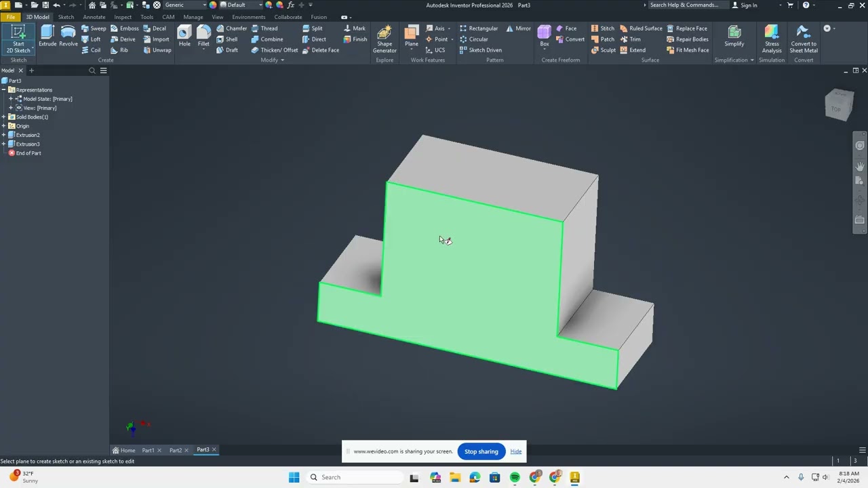Select Rectangular pattern tool
The image size is (868, 488).
coord(478,28)
